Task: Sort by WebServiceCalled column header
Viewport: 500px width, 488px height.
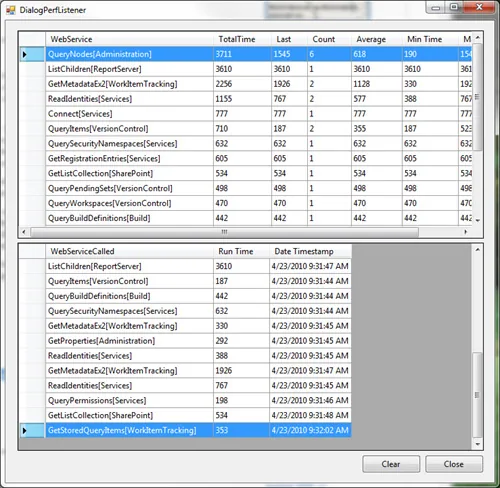Action: (129, 251)
